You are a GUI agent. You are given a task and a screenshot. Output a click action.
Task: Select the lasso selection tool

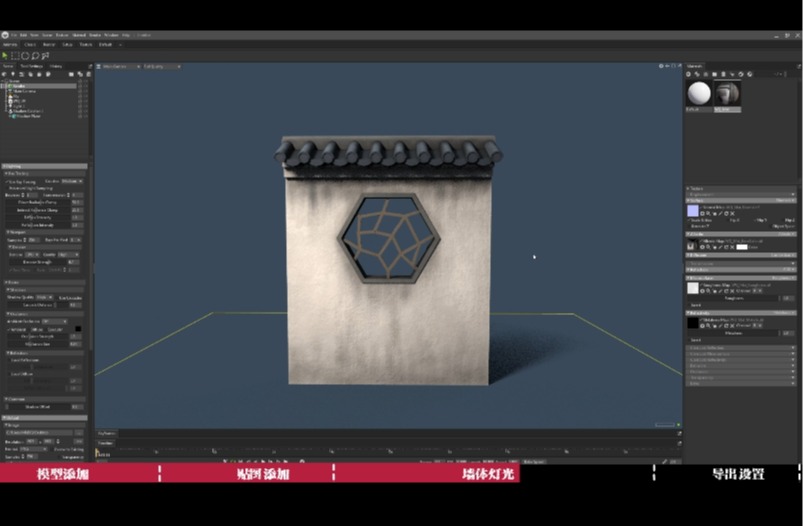pyautogui.click(x=35, y=55)
